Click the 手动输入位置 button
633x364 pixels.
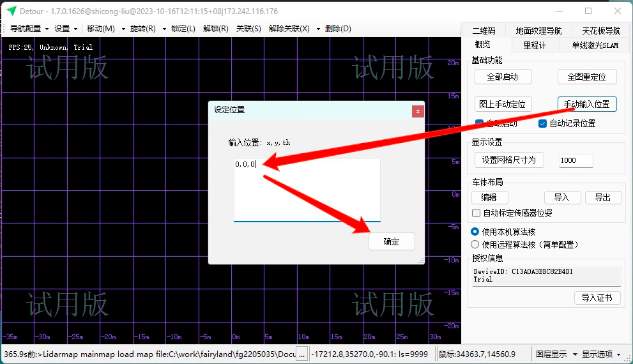pyautogui.click(x=586, y=104)
